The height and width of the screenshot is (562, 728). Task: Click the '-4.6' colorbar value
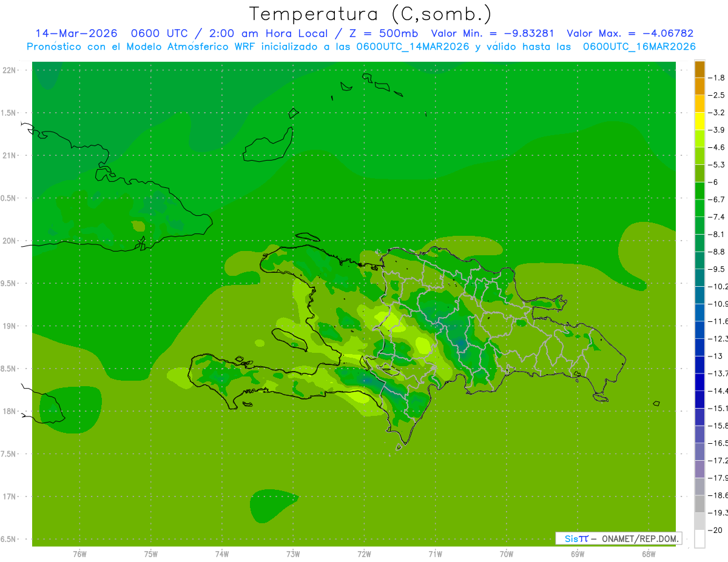click(x=717, y=147)
